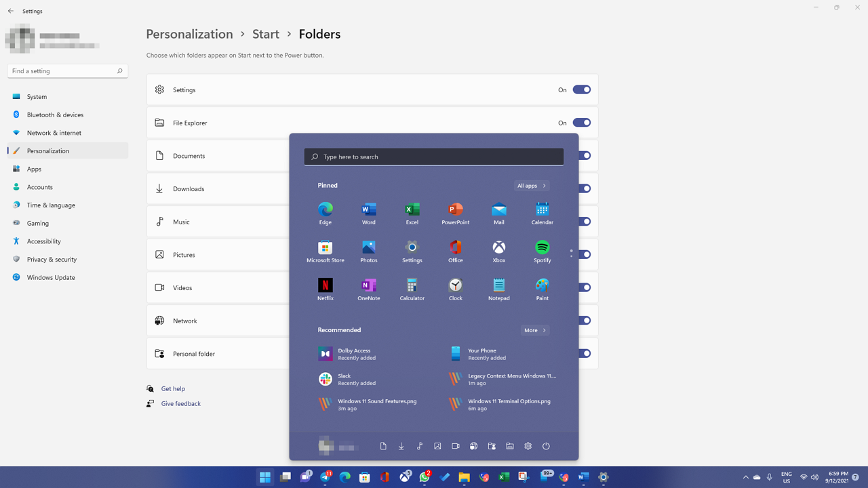Open the Calculator pinned app
This screenshot has height=488, width=868.
click(x=412, y=289)
